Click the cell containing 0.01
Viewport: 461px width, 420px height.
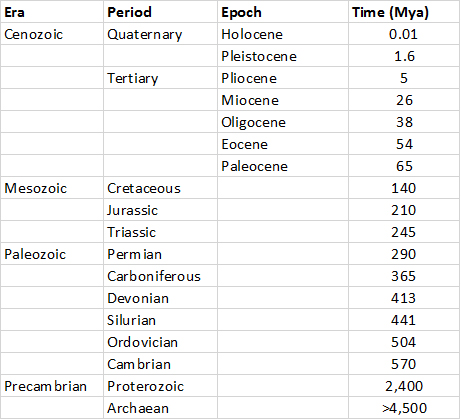tap(404, 34)
